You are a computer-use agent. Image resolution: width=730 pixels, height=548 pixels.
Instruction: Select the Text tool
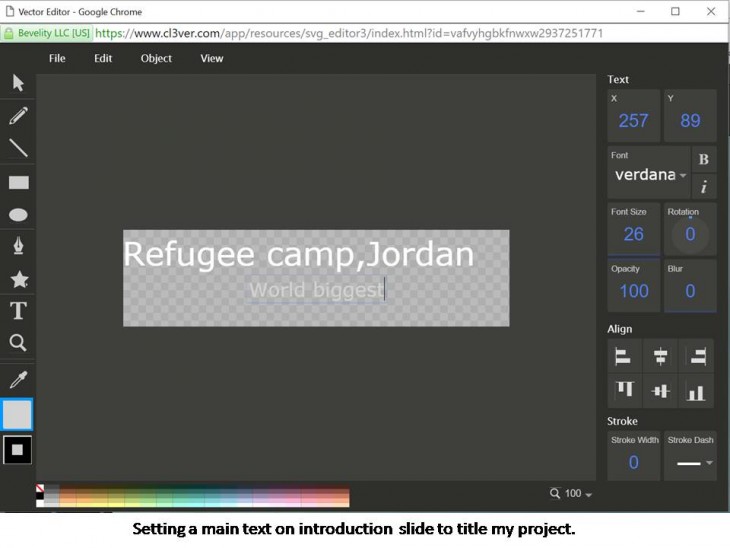coord(18,311)
